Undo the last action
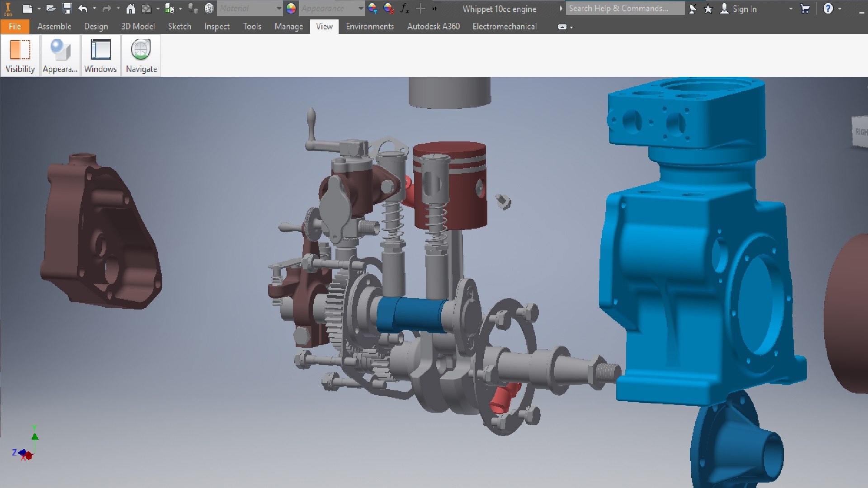 [x=82, y=8]
